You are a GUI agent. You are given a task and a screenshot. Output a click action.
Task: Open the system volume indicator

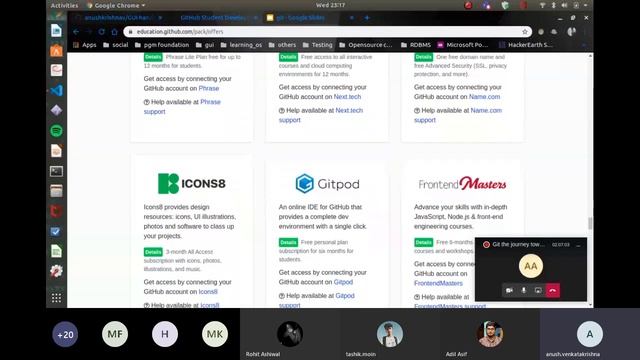(x=564, y=5)
